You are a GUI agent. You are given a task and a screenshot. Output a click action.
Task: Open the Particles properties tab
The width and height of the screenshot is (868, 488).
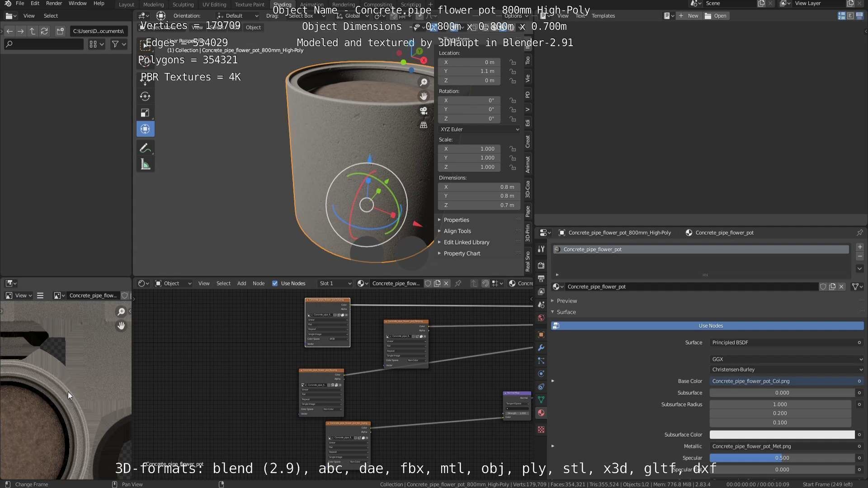(541, 361)
